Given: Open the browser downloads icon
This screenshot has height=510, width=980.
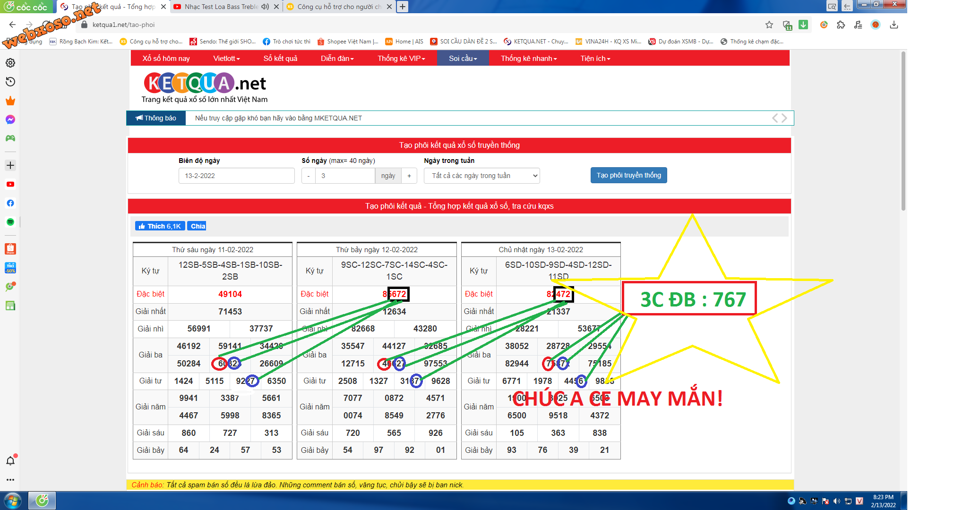Looking at the screenshot, I should 894,25.
